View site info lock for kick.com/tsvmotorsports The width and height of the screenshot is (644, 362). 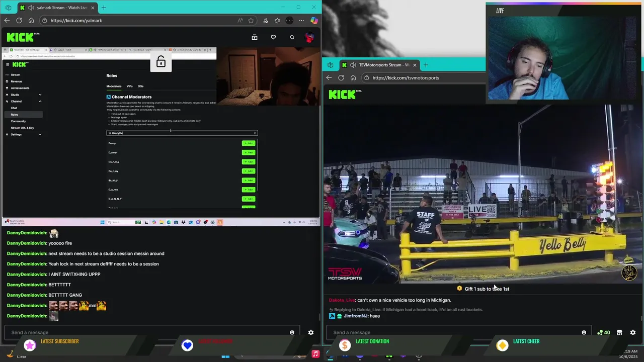366,78
